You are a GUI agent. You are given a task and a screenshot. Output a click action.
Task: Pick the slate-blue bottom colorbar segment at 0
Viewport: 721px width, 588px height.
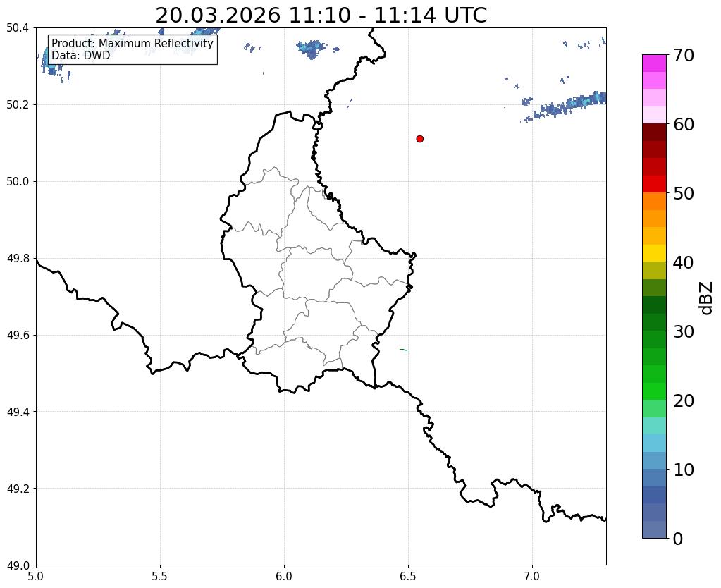point(654,529)
